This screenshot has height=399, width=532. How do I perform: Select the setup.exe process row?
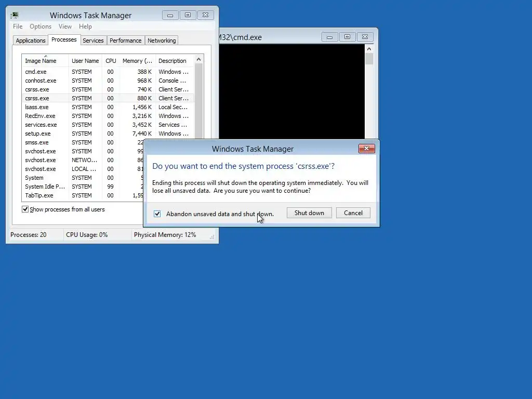tap(108, 134)
